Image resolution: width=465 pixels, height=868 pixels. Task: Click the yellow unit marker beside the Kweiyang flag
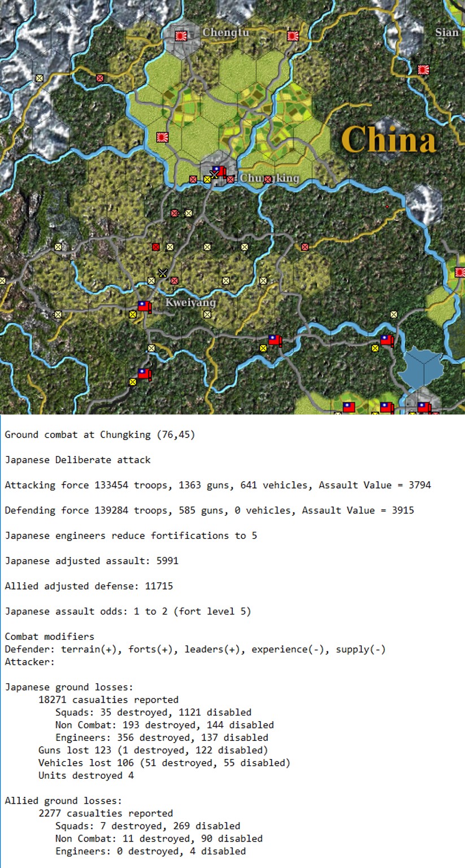click(132, 315)
